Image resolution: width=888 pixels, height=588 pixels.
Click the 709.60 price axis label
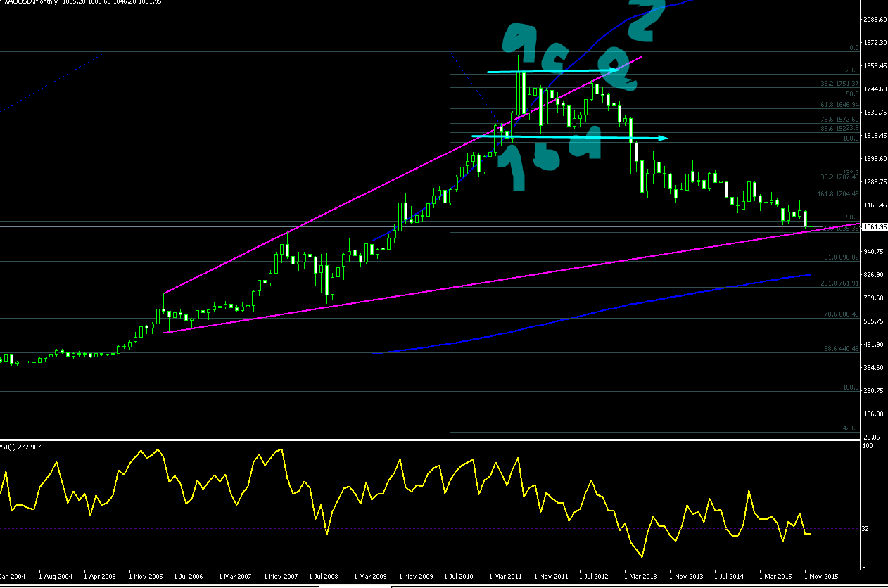point(875,298)
